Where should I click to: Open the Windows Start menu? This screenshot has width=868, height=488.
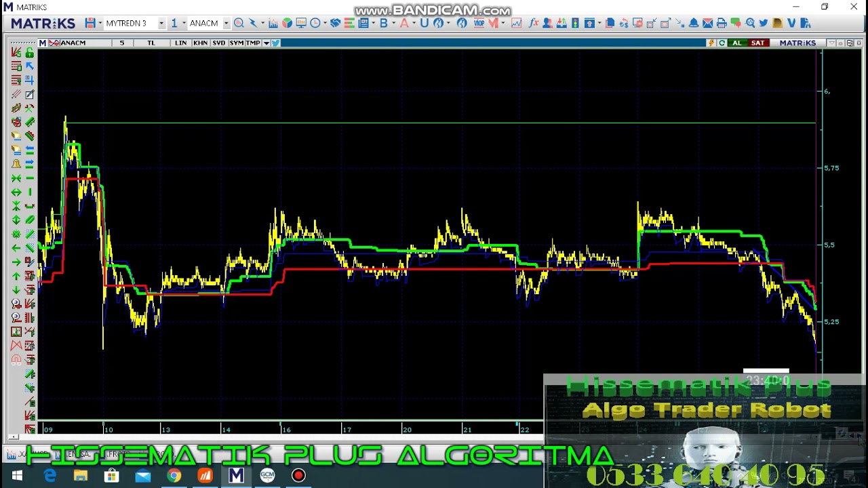[x=17, y=476]
